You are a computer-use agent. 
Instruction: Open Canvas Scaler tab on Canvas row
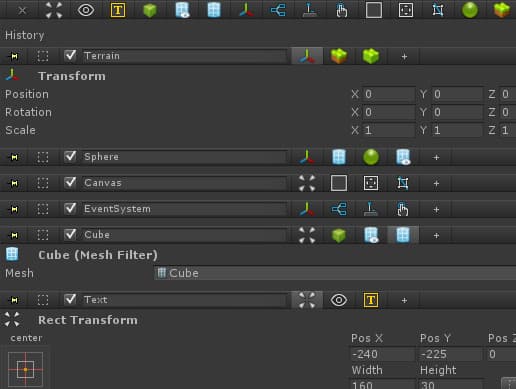(x=371, y=183)
